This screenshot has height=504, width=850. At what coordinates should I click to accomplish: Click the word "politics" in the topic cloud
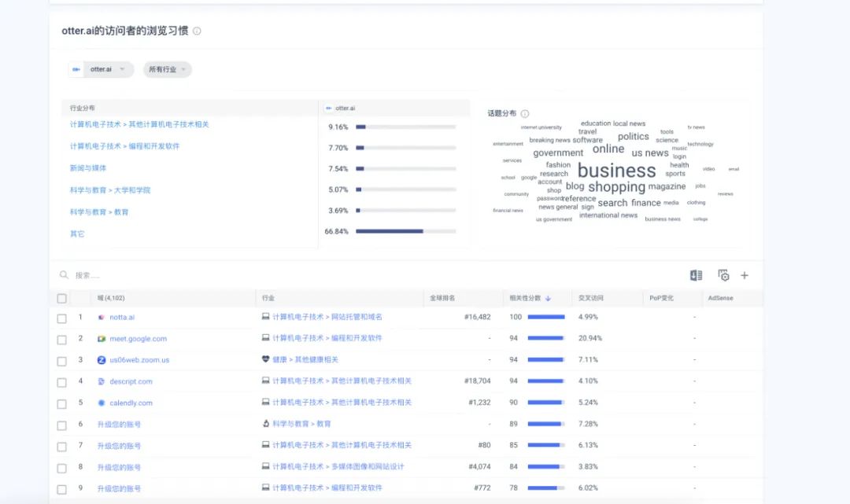[x=633, y=137]
